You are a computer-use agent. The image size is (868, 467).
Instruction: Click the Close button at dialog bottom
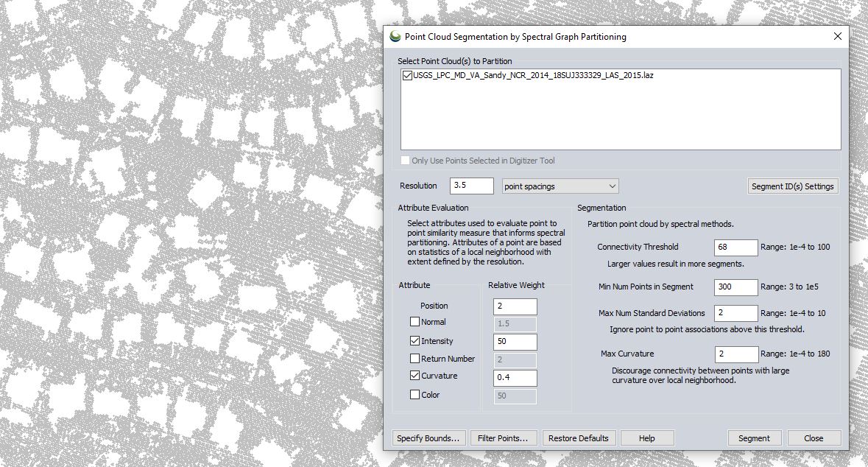[x=814, y=438]
